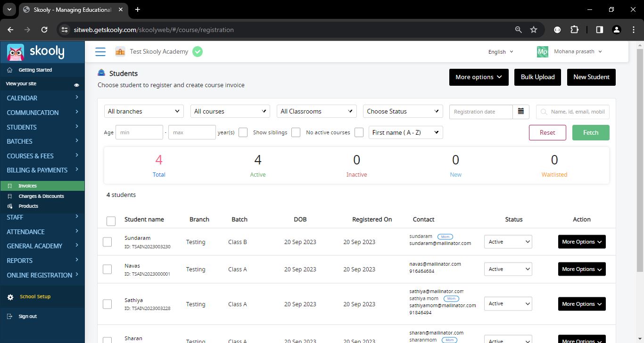The width and height of the screenshot is (644, 343).
Task: Click the Bulk Upload button
Action: pos(537,77)
